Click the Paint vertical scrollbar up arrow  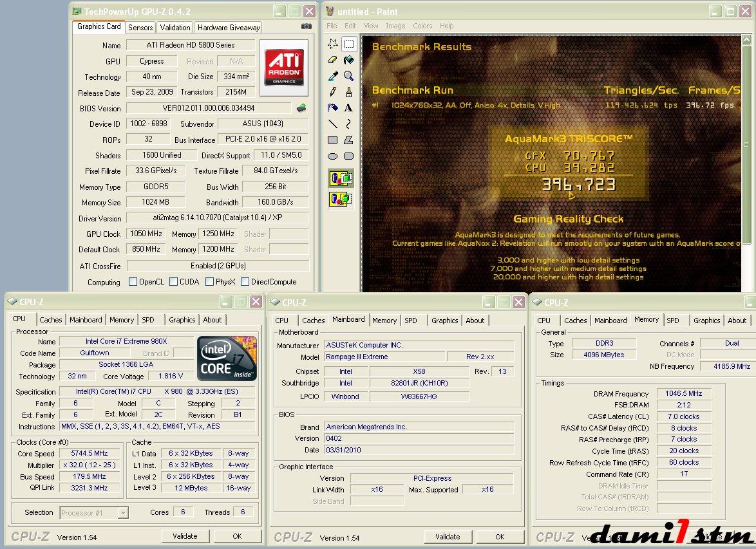746,39
